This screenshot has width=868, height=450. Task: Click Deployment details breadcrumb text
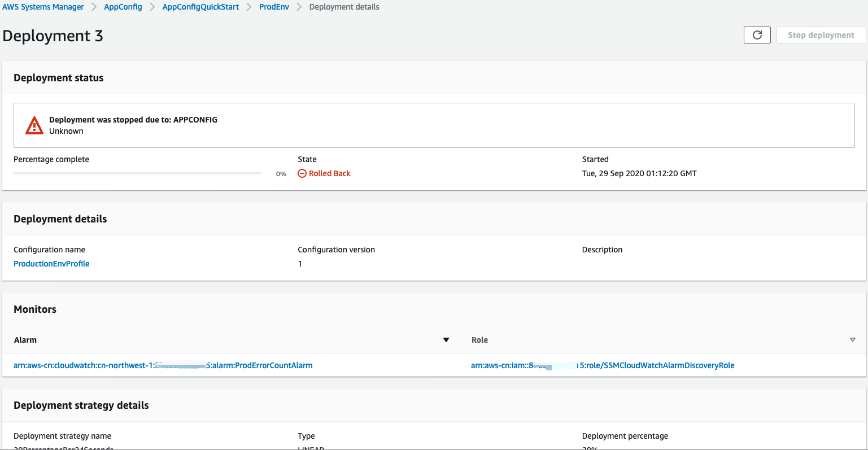tap(344, 7)
